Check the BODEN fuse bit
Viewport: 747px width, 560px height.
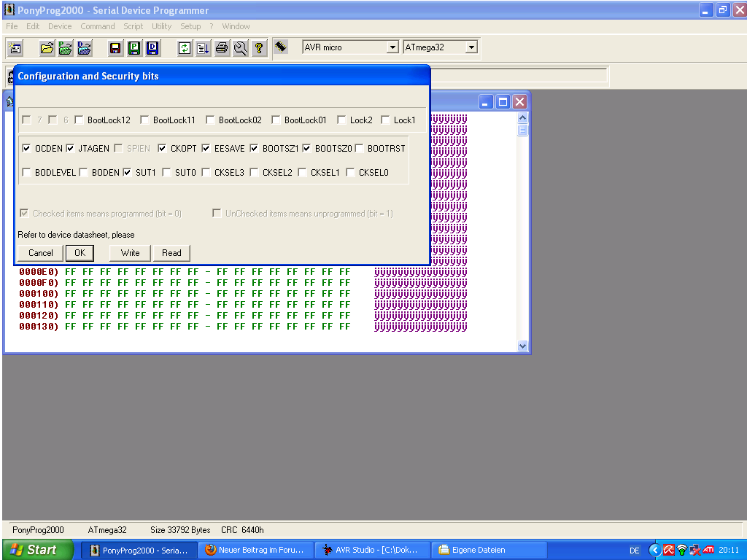pos(83,172)
